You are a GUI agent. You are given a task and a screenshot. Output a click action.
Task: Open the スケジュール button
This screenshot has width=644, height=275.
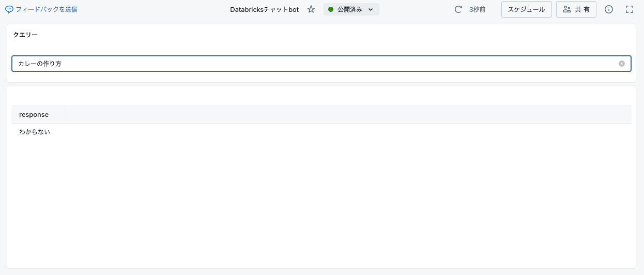[527, 9]
